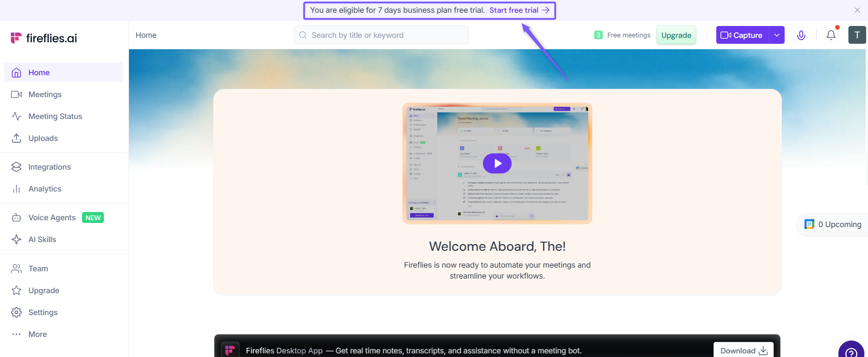Image resolution: width=868 pixels, height=357 pixels.
Task: Expand the More menu in sidebar
Action: tap(63, 334)
